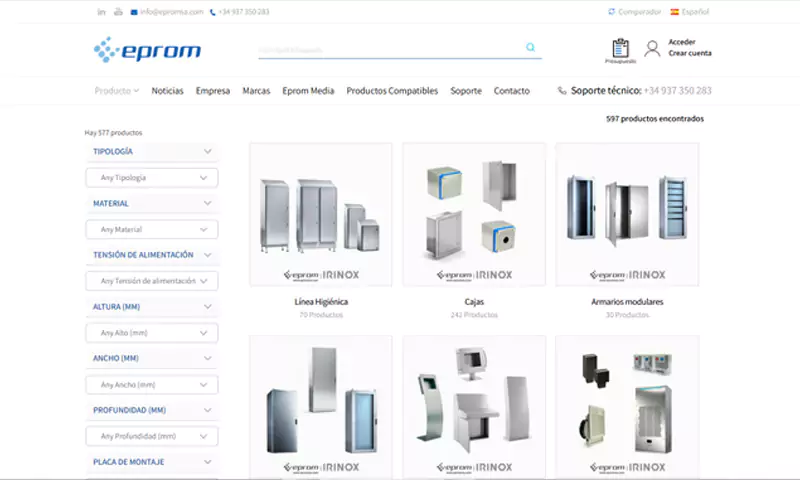Expand the PLACA DE MONTAJE filter section
800x480 pixels.
point(152,462)
